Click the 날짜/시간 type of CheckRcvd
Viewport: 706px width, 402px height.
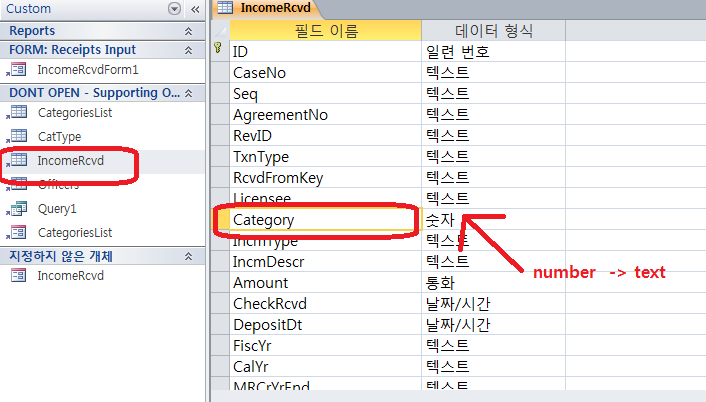(x=493, y=304)
